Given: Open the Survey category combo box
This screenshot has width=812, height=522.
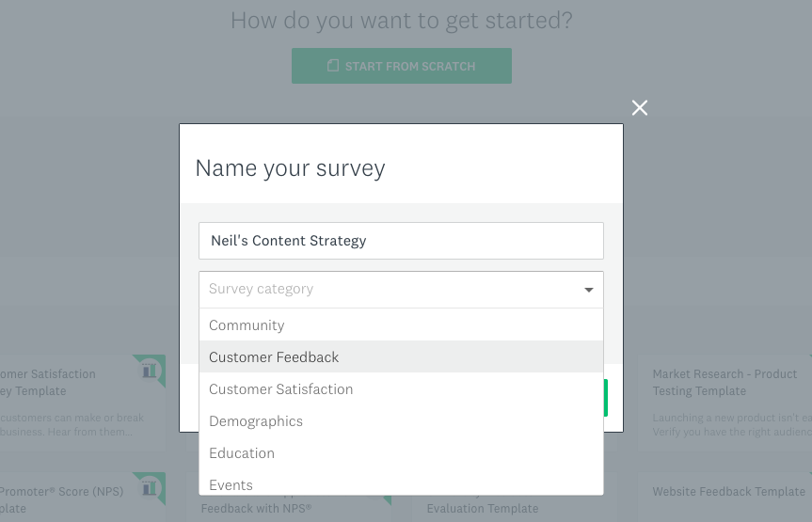Looking at the screenshot, I should click(x=401, y=290).
